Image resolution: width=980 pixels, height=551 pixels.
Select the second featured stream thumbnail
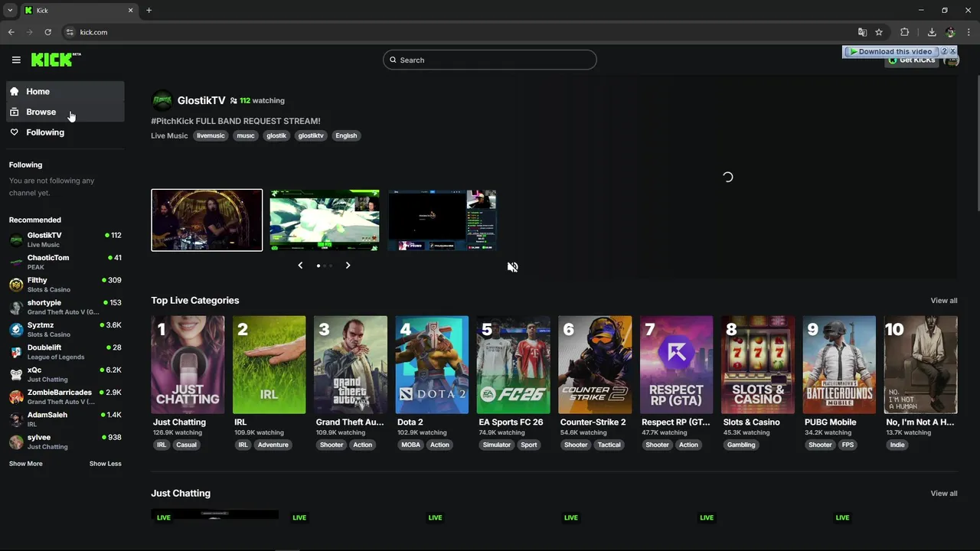click(x=325, y=220)
